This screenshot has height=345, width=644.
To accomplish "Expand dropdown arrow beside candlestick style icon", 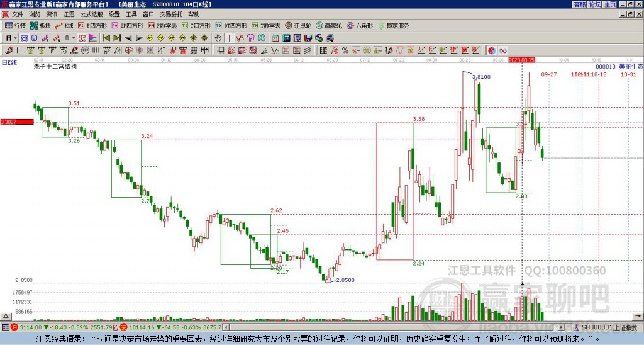I will [74, 38].
